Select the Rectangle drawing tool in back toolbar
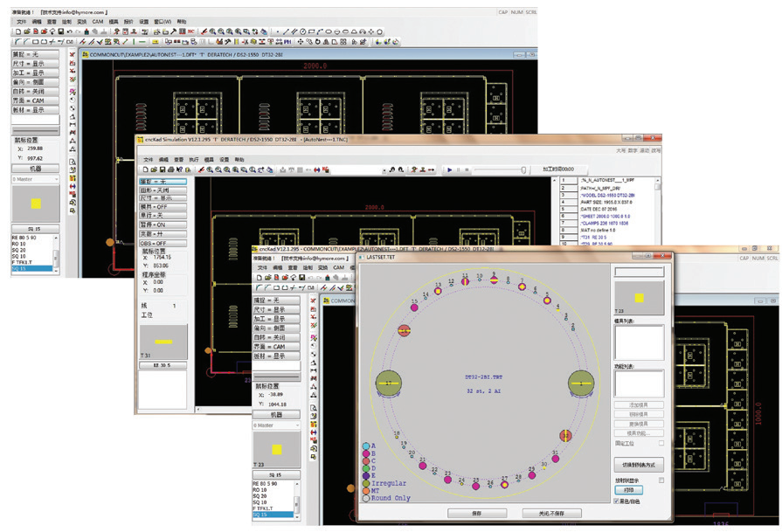 pos(311,31)
